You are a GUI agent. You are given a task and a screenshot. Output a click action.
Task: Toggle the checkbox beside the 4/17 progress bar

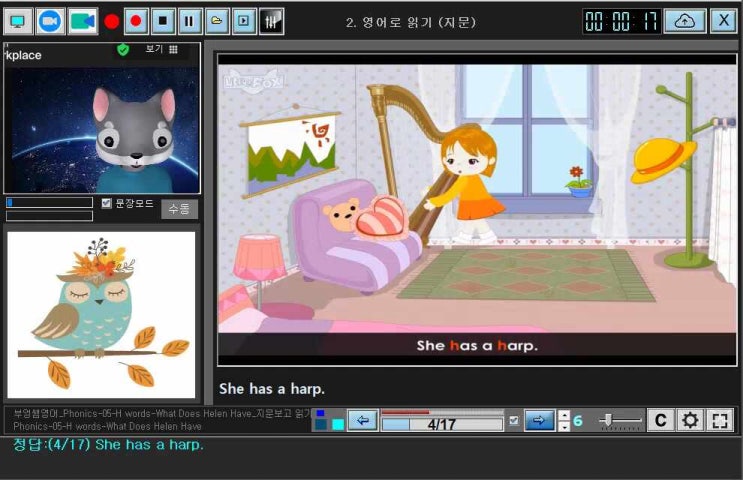(514, 420)
